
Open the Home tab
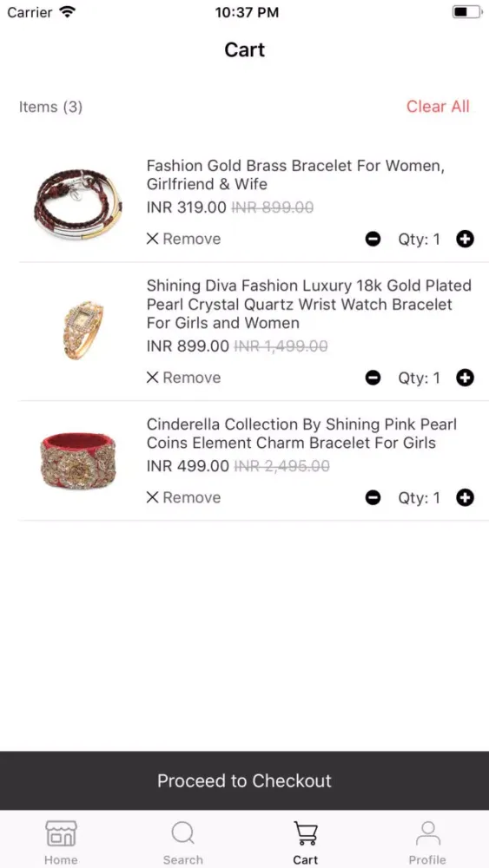(61, 843)
